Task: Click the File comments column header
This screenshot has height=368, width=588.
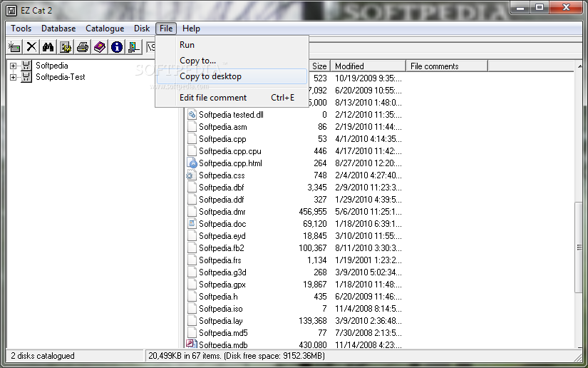Action: 447,66
